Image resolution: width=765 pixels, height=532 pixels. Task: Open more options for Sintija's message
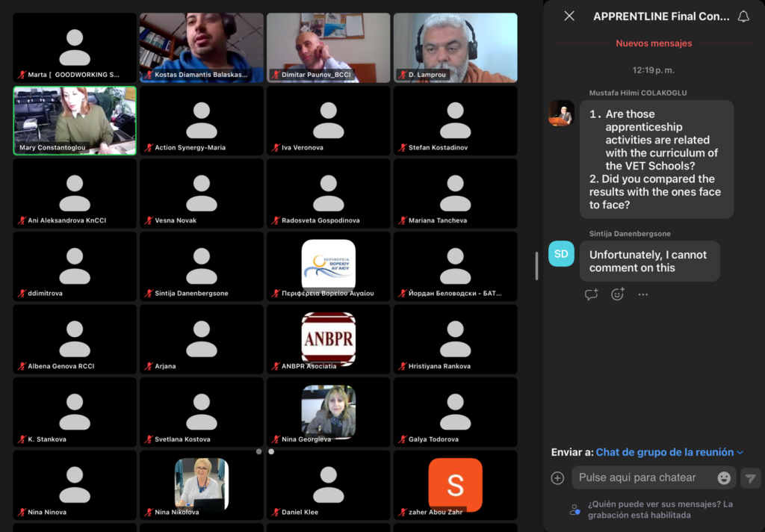[642, 294]
